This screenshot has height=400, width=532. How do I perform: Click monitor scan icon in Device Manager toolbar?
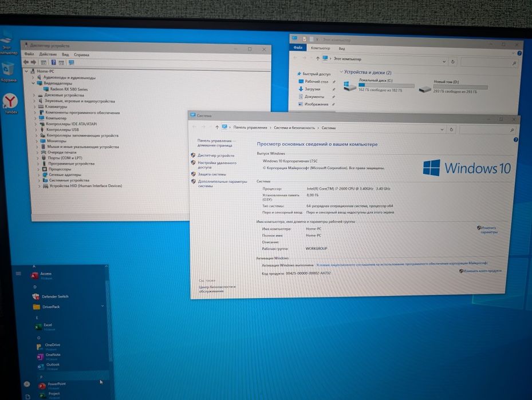(x=71, y=63)
